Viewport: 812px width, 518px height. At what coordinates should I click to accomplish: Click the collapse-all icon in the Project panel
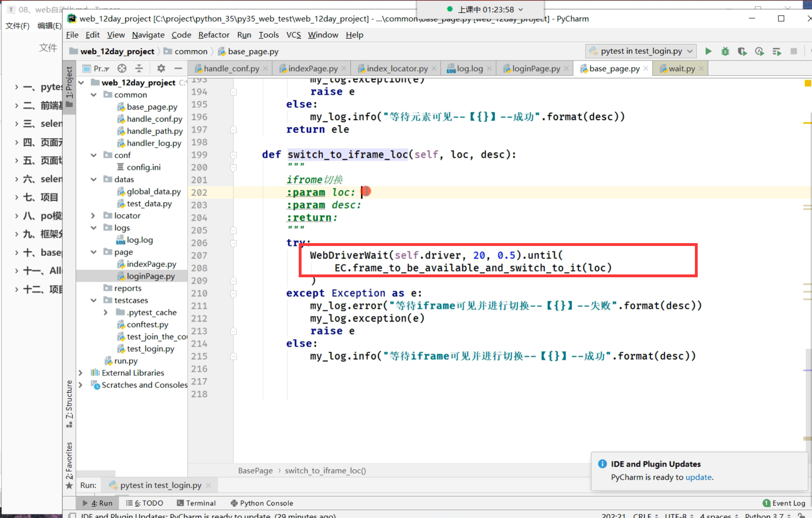(x=139, y=69)
